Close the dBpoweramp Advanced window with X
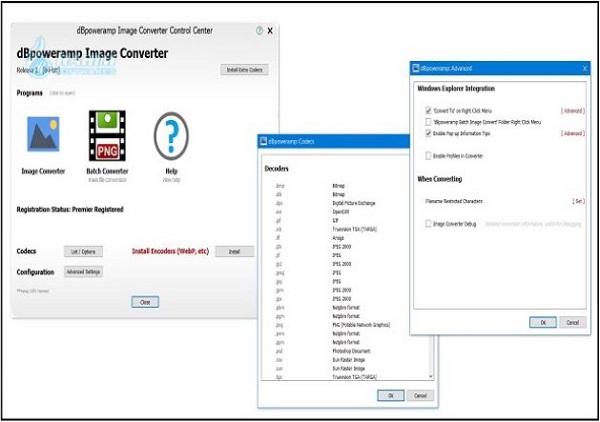The image size is (600, 422). point(585,68)
